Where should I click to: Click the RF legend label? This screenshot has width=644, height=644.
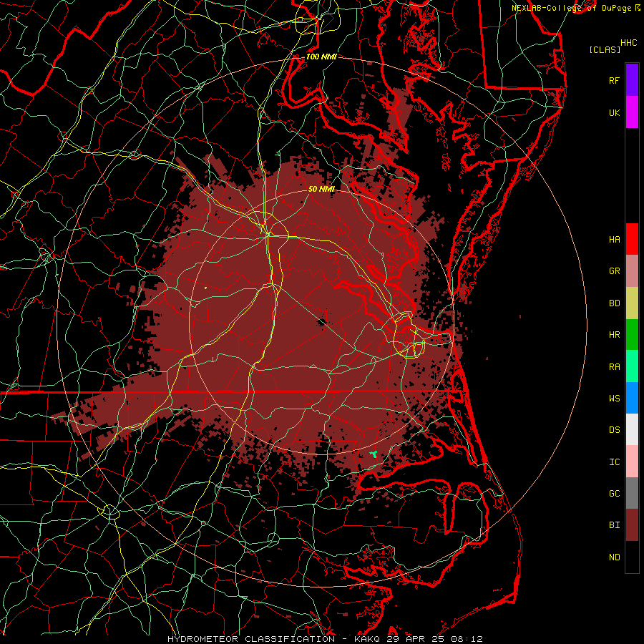(614, 80)
